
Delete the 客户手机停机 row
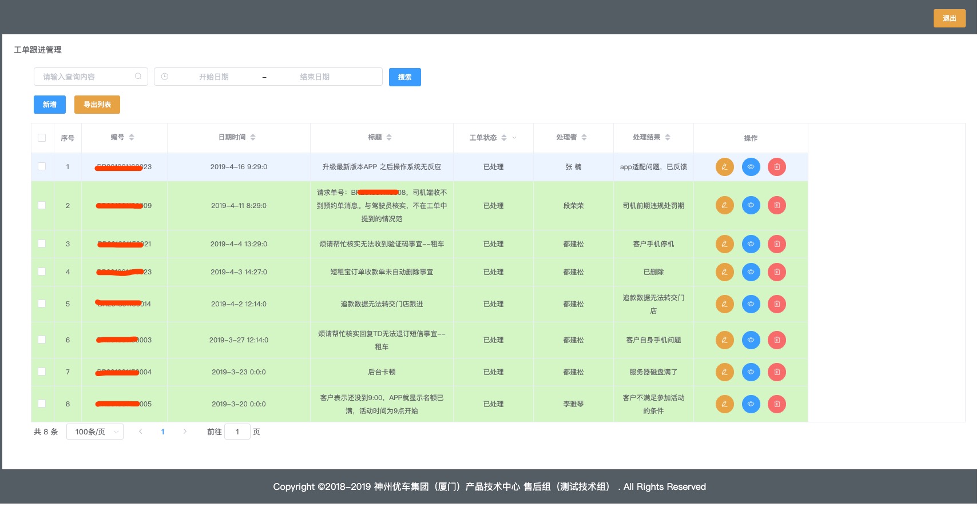point(777,244)
